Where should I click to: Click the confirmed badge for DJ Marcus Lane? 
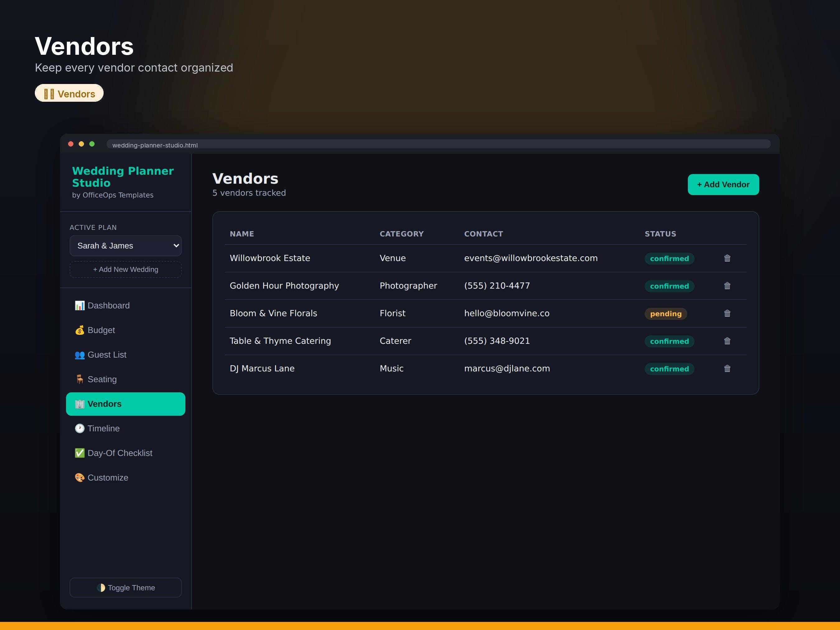click(x=669, y=369)
